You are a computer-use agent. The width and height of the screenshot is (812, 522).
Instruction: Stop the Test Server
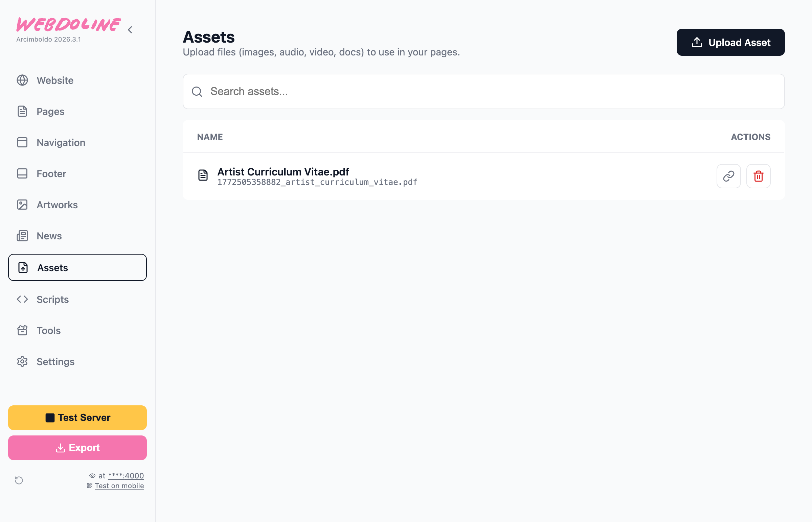(77, 417)
